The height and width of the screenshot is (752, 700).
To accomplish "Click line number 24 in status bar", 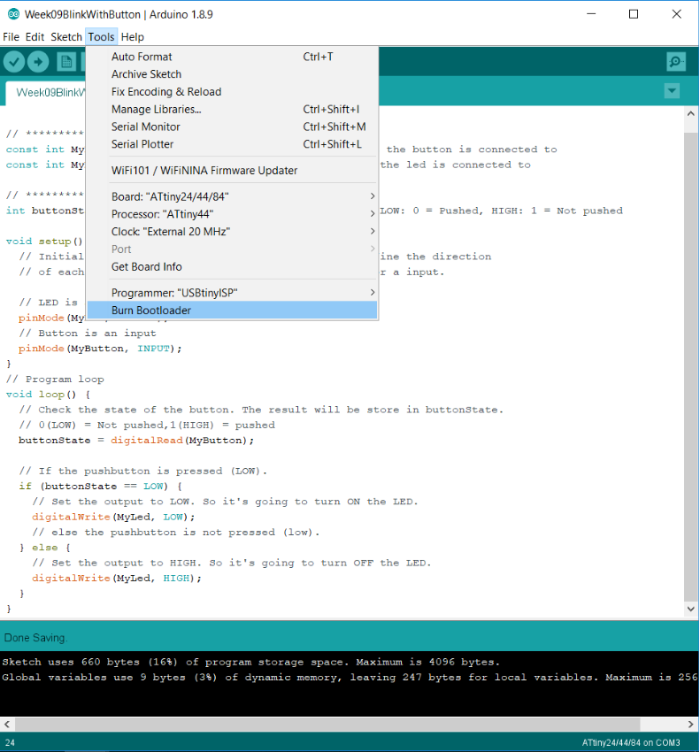I will (10, 743).
